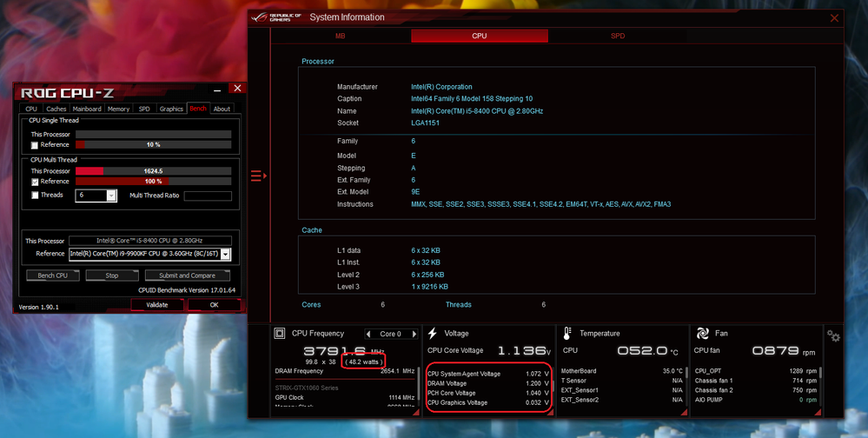
Task: Click the Multi Thread Reference 100% bar
Action: tap(153, 182)
